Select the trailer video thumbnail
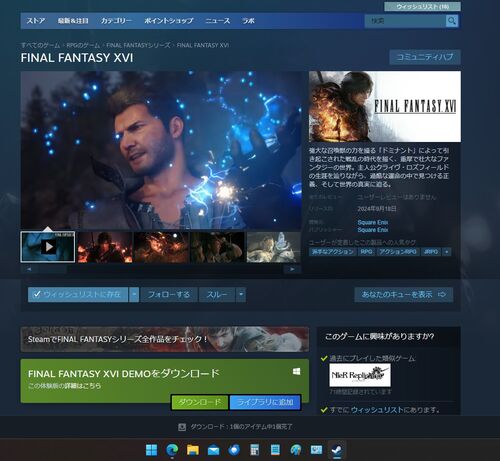The height and width of the screenshot is (461, 500). [x=48, y=247]
